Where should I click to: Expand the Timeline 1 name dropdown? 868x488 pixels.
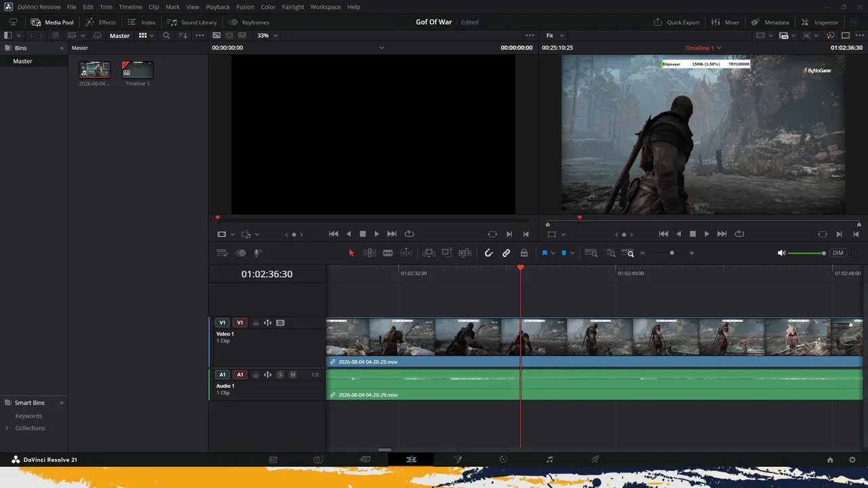[x=719, y=48]
